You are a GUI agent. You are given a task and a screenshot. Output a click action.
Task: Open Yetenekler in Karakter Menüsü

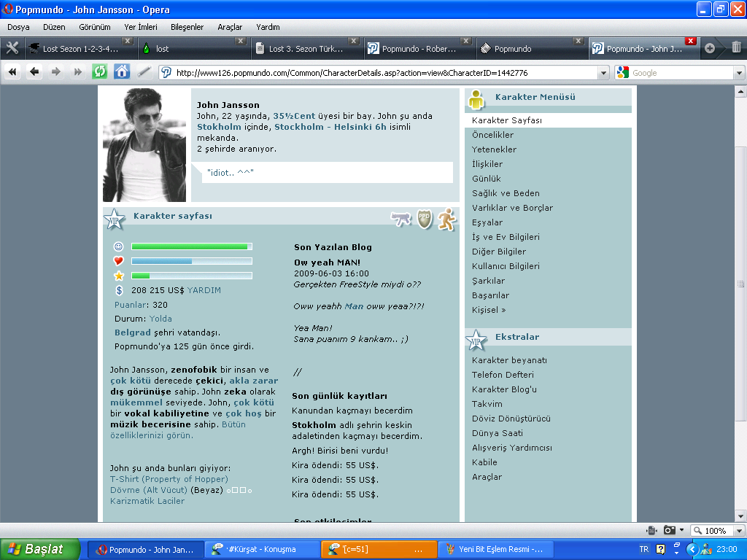pos(494,149)
